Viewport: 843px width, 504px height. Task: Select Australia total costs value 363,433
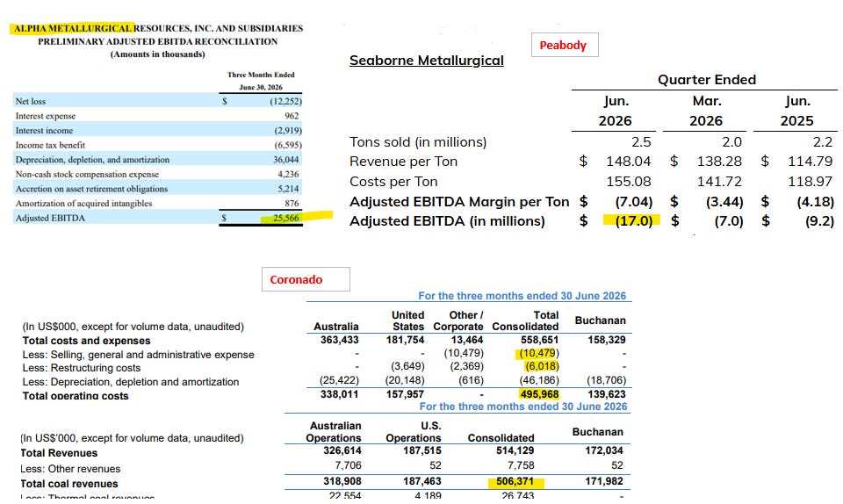click(339, 340)
